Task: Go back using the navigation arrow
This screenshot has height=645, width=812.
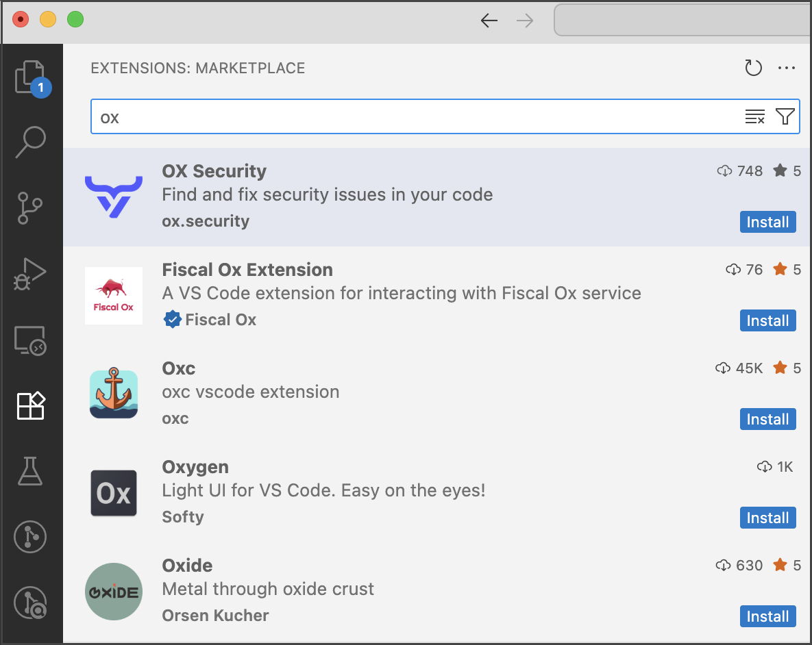Action: [489, 21]
